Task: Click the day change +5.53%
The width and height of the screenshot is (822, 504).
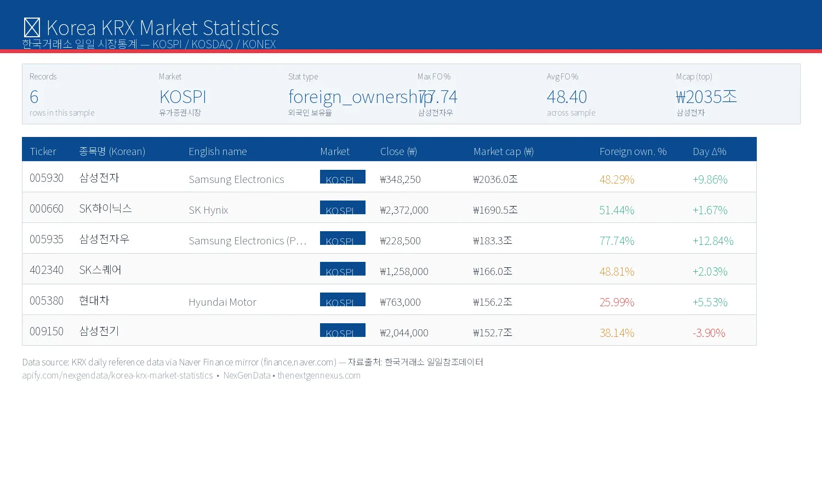Action: tap(710, 302)
